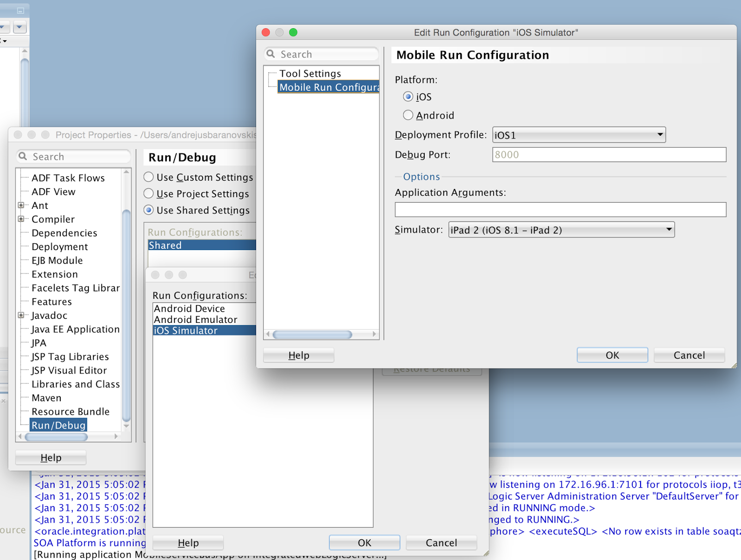
Task: Click scroll-up arrow in Project Properties tree
Action: tap(126, 172)
